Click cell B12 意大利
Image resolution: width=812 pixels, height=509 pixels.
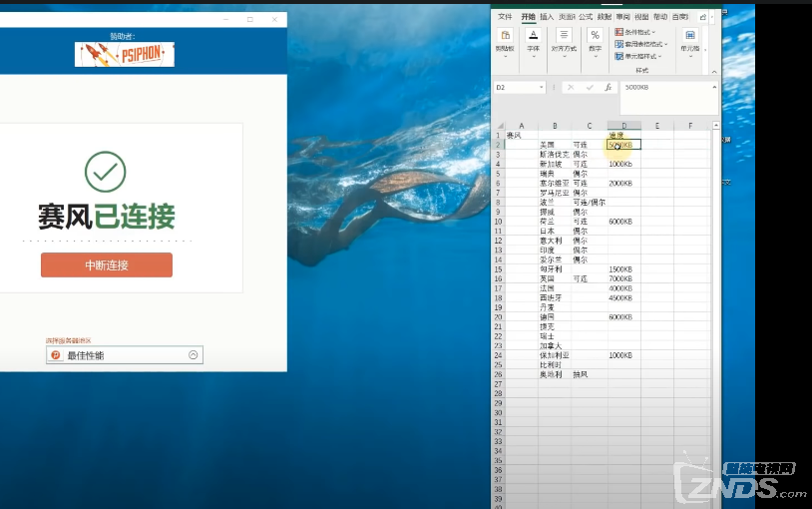coord(555,241)
